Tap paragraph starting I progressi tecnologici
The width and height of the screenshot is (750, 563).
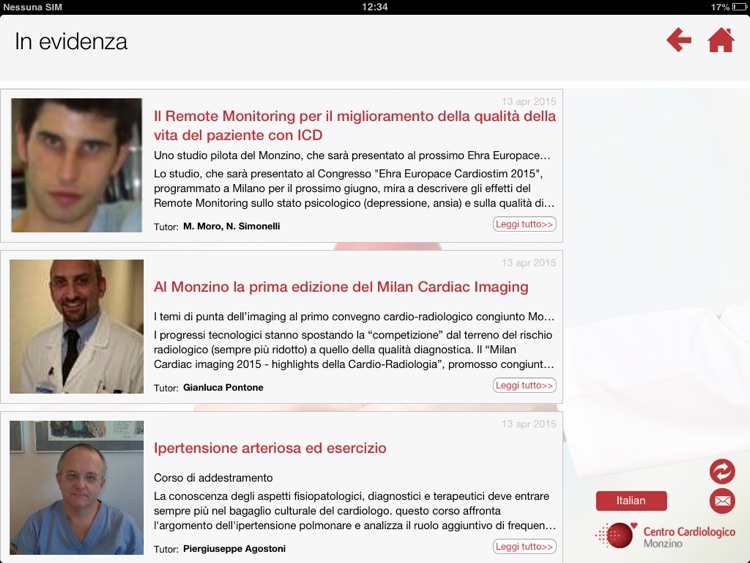click(354, 350)
